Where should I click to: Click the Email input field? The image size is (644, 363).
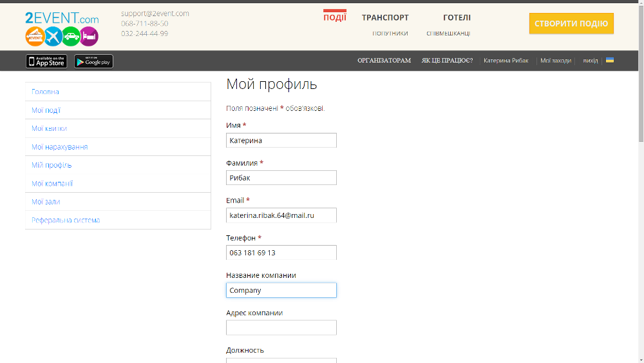281,215
